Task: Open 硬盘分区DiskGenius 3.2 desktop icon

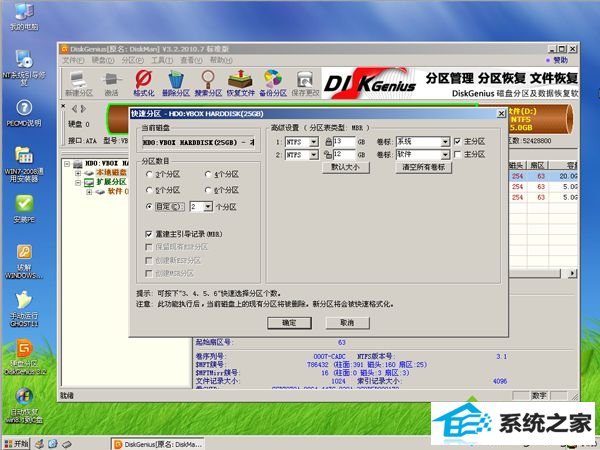Action: 24,358
